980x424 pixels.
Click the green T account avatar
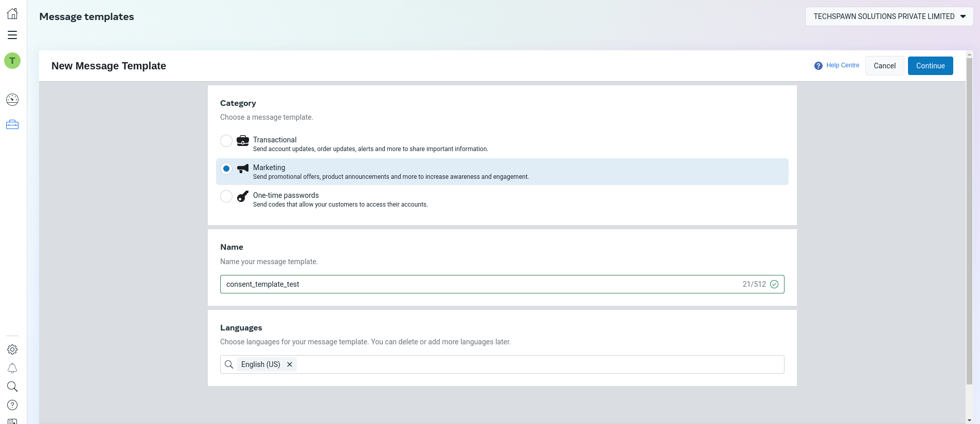12,61
